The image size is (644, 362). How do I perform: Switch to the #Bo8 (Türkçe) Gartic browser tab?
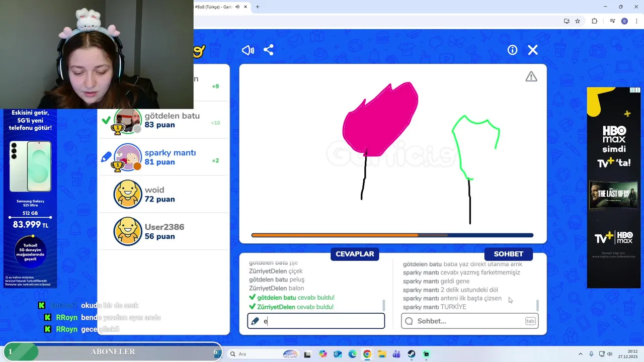214,7
